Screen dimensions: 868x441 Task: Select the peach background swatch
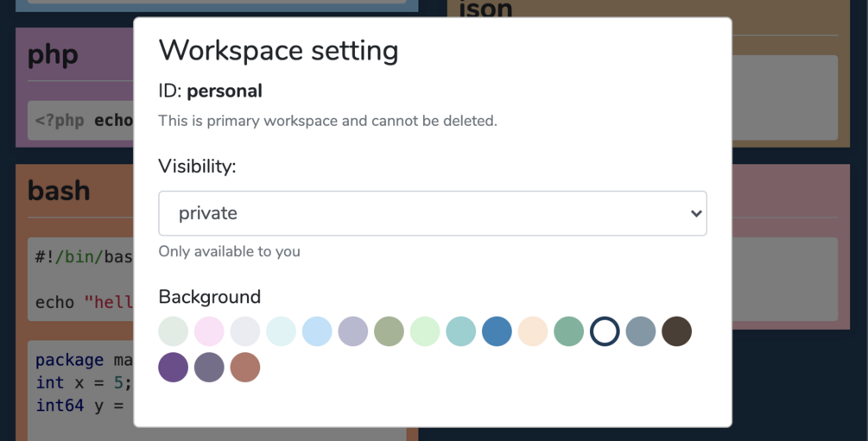[533, 331]
